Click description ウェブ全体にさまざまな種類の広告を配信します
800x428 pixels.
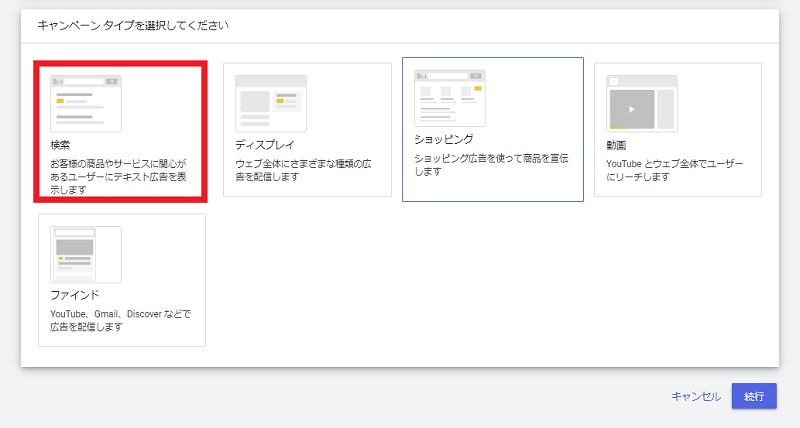click(303, 170)
